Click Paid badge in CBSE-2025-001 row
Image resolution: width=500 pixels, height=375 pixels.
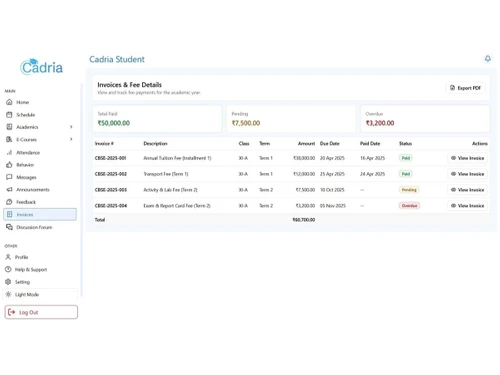pos(406,158)
